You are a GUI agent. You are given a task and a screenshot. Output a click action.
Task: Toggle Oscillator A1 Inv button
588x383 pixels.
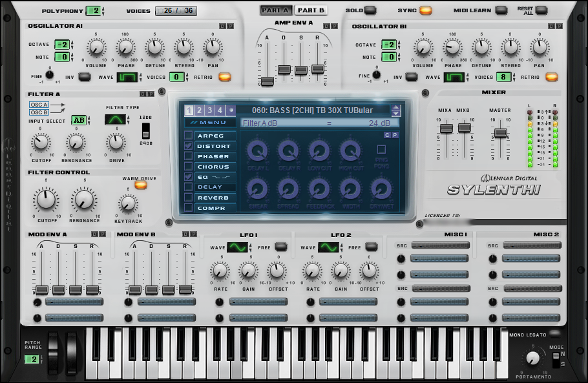coord(85,78)
